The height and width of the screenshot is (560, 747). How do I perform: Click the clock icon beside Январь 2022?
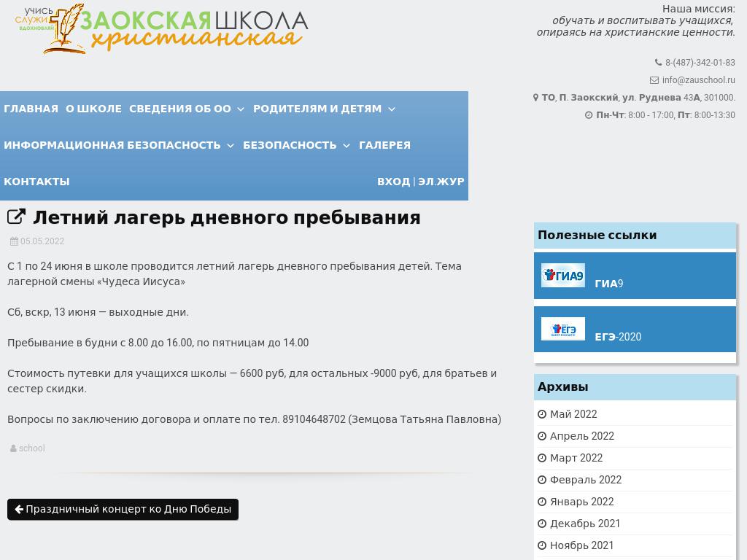click(x=542, y=502)
